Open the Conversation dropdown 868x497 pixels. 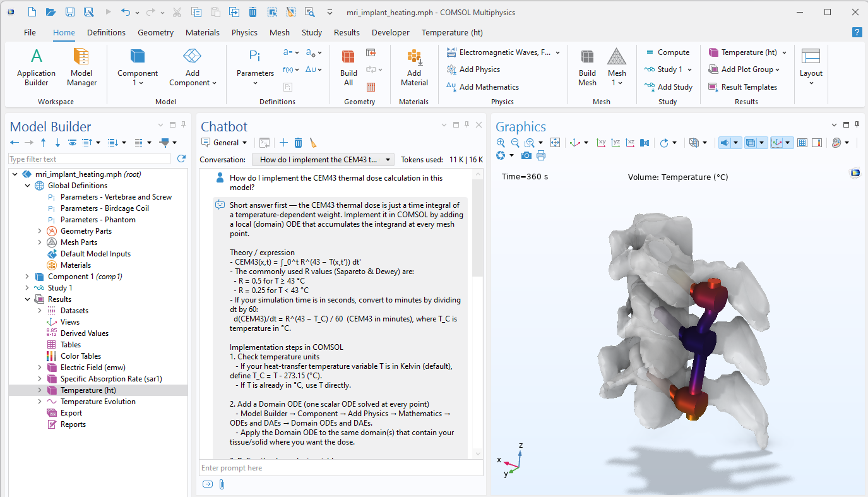click(x=323, y=160)
